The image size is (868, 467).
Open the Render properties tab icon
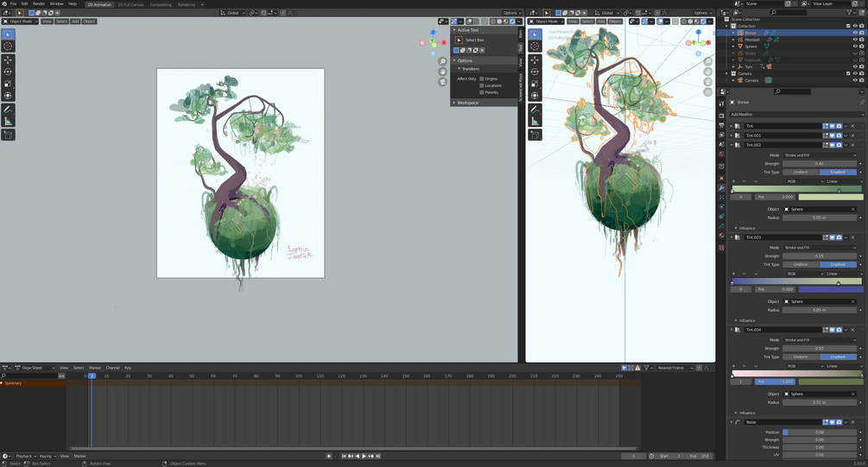coord(721,116)
